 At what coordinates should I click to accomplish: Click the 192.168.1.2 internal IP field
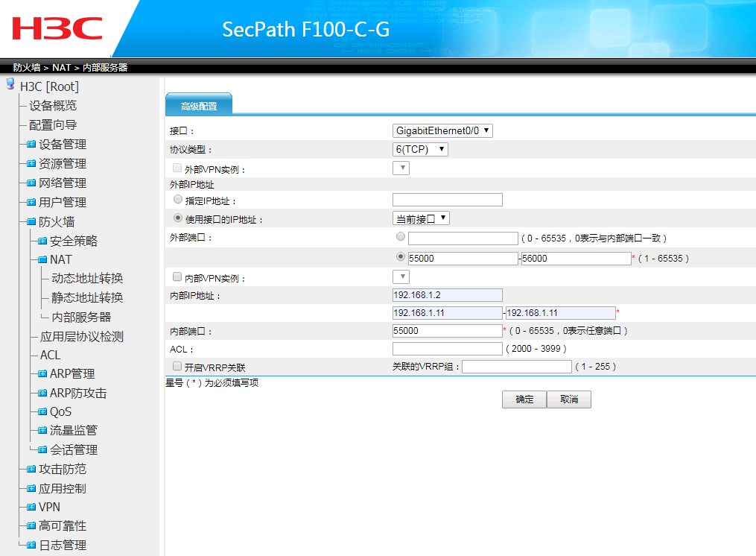(x=448, y=295)
